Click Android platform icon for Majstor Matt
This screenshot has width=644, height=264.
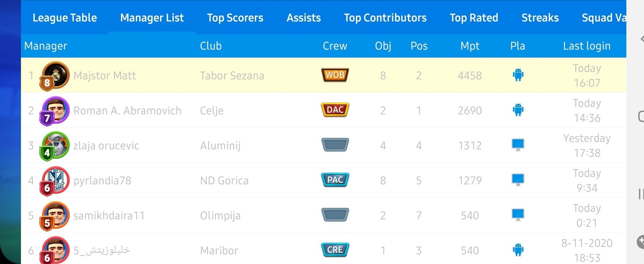click(518, 75)
